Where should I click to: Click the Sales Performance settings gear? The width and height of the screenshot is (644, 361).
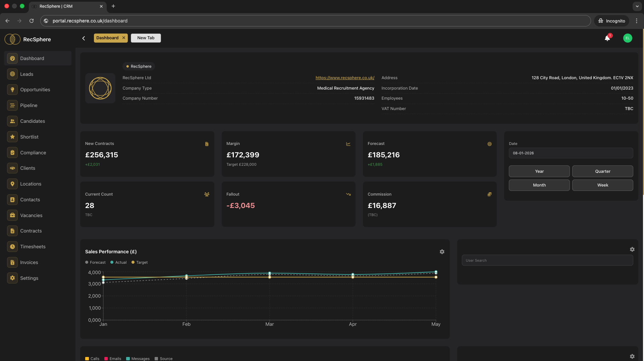442,252
